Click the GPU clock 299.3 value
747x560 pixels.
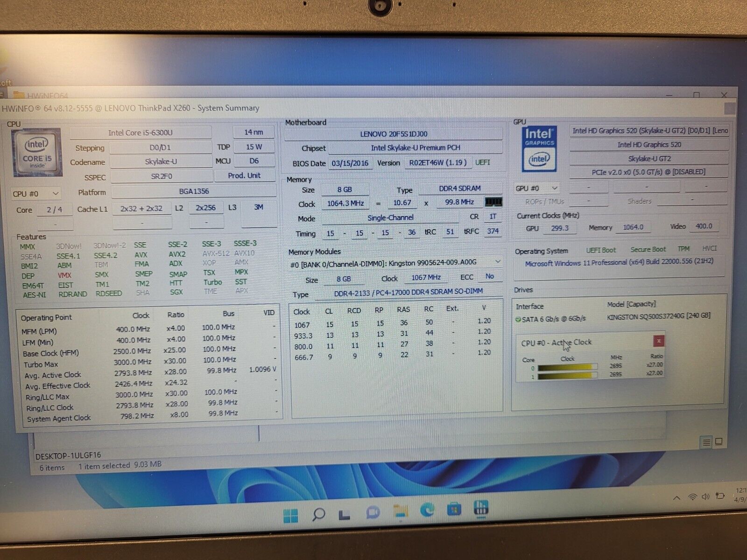pos(559,228)
